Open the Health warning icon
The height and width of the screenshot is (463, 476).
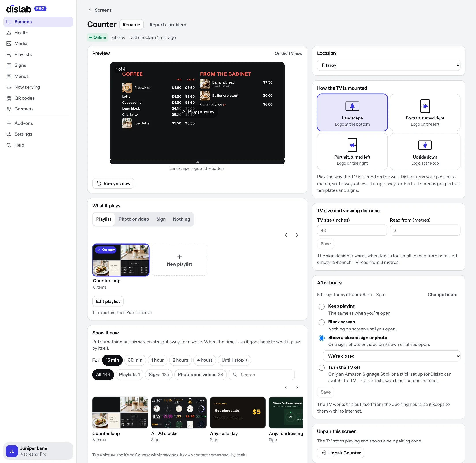pos(9,33)
